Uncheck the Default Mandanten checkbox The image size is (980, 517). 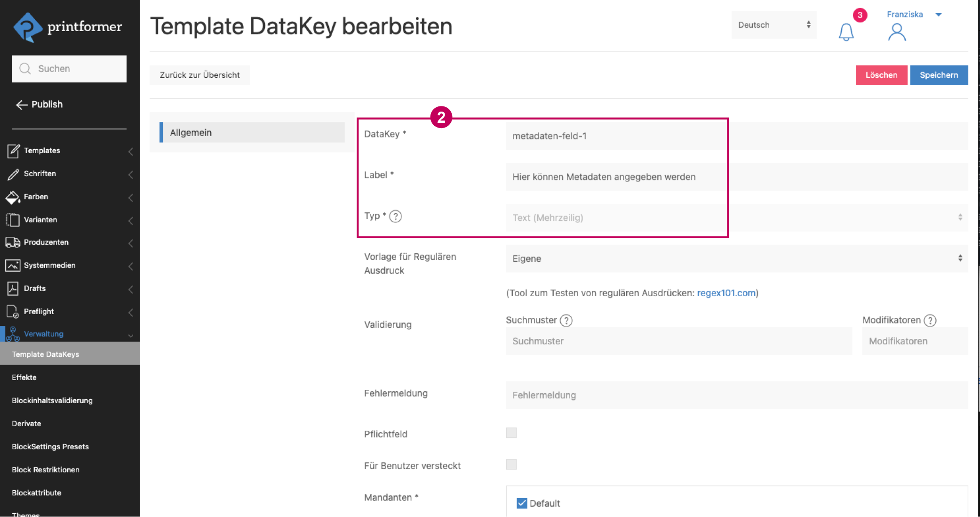pyautogui.click(x=522, y=503)
